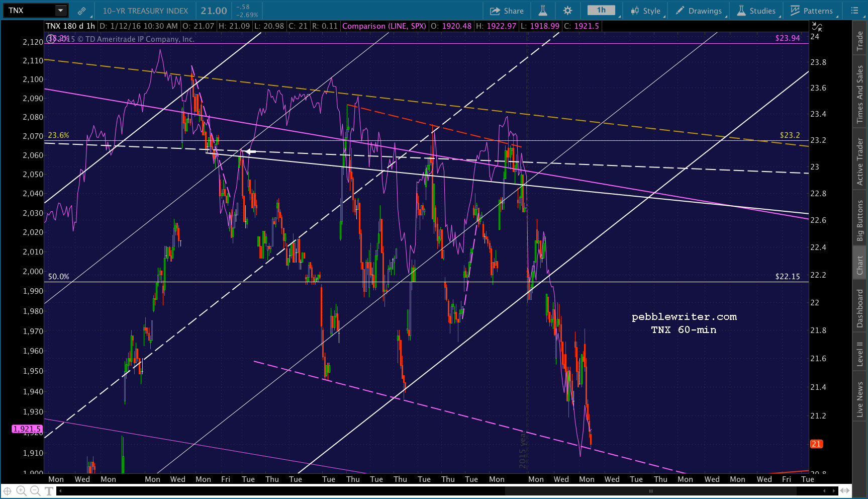Zoom out using the magnifier minus icon
This screenshot has height=499, width=868.
(35, 491)
